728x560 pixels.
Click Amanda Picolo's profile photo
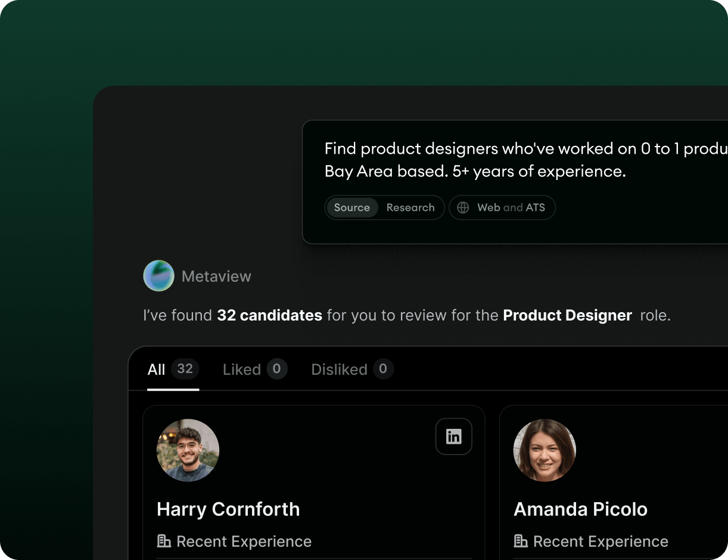pos(545,450)
